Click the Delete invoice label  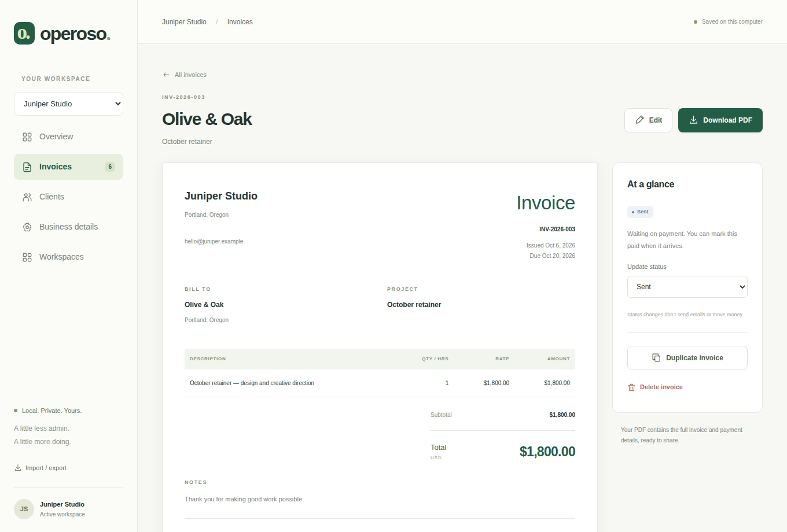661,387
